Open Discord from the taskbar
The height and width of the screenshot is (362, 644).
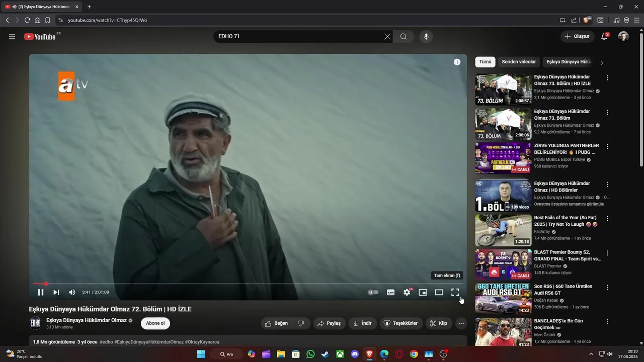pos(355,354)
